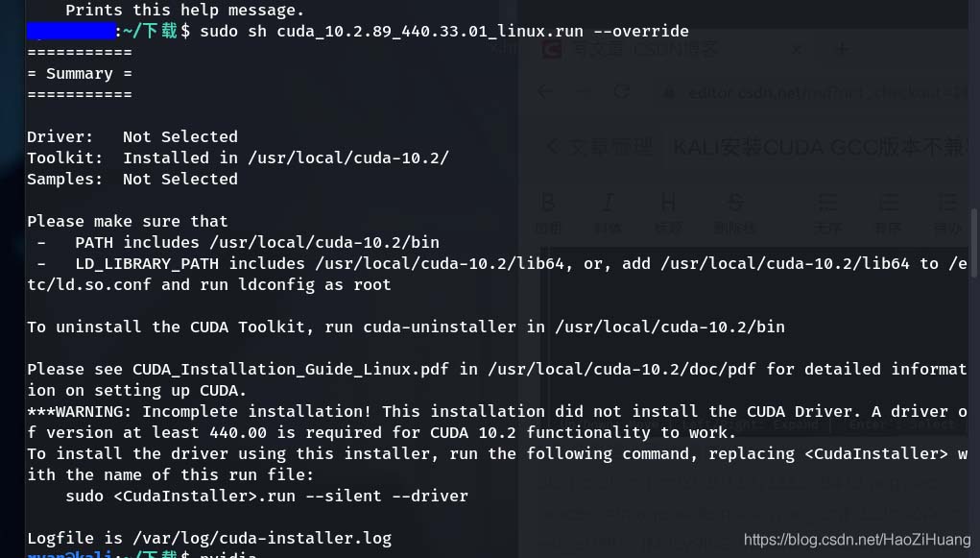This screenshot has height=558, width=980.
Task: Close the CSDN blog browser tab
Action: click(797, 49)
